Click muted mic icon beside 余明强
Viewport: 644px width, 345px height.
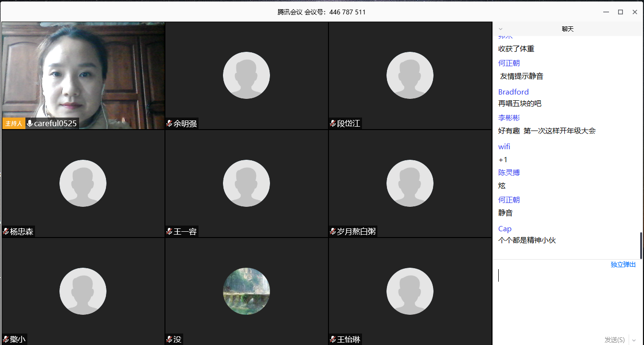click(169, 124)
